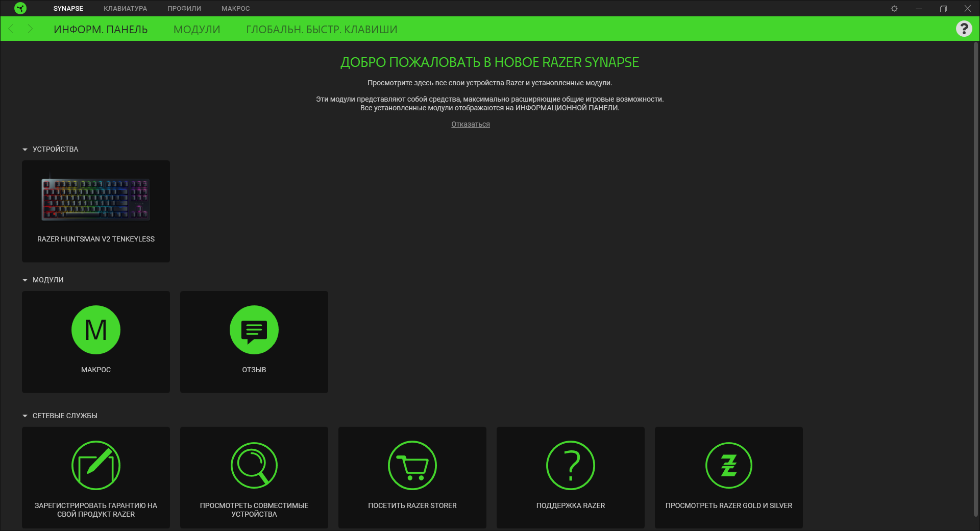Click Просмотреть Razer Gold и Silver text
Image resolution: width=980 pixels, height=531 pixels.
tap(729, 505)
